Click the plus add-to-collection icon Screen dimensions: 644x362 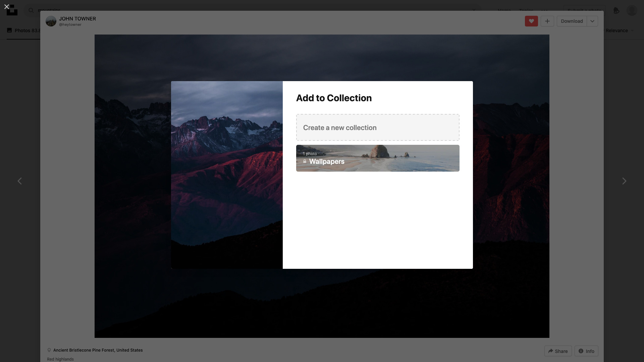coord(547,21)
